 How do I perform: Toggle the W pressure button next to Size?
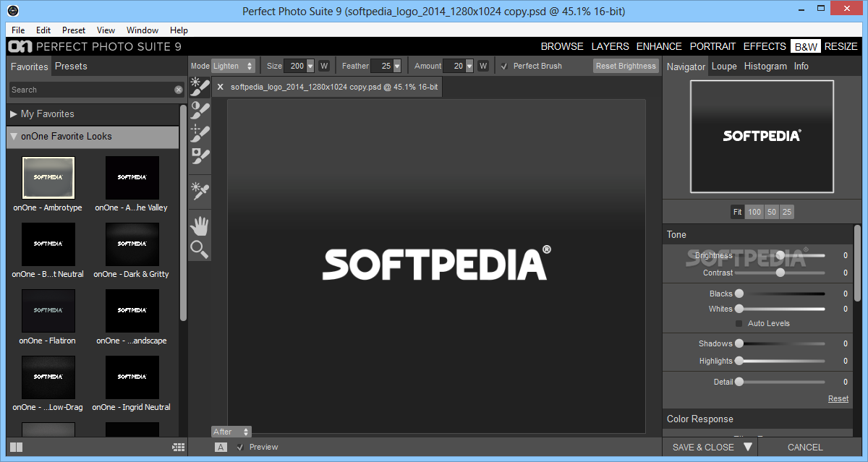click(x=323, y=66)
